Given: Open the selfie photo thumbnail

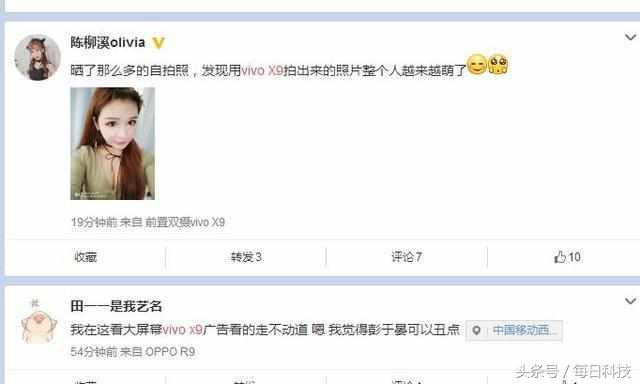Looking at the screenshot, I should pyautogui.click(x=113, y=143).
